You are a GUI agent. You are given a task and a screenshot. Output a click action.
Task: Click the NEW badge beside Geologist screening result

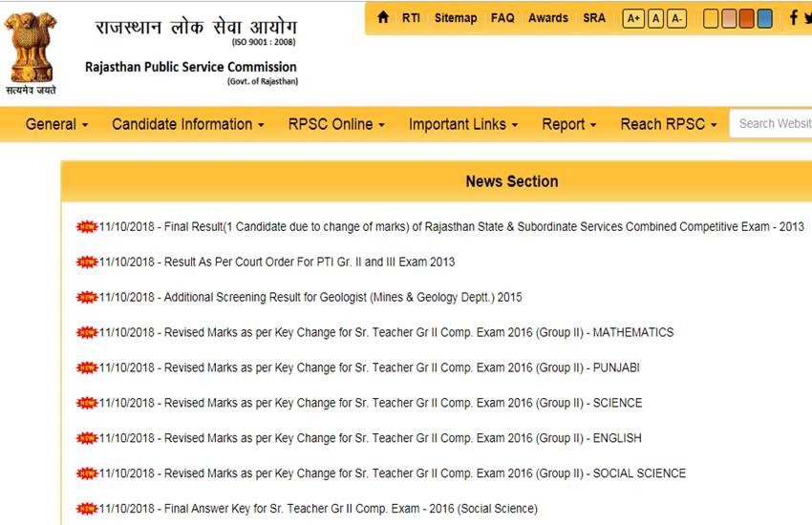(x=87, y=297)
